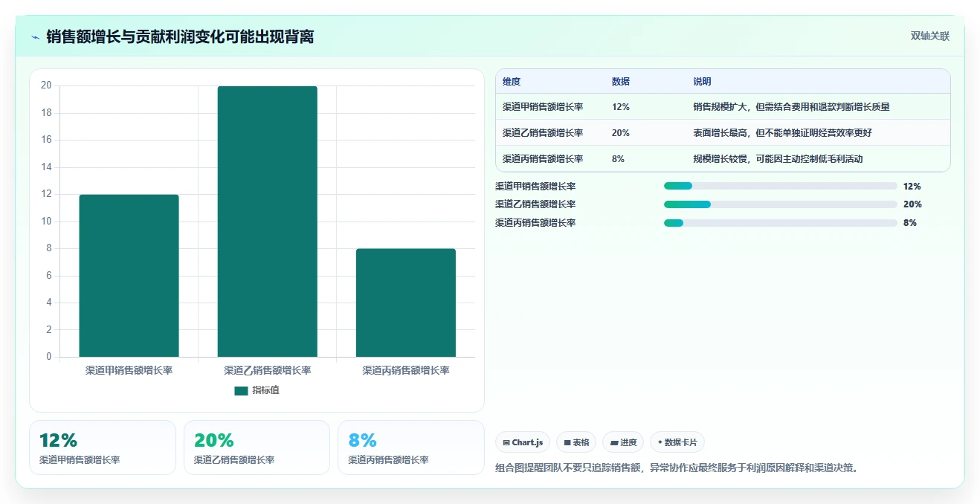Image resolution: width=980 pixels, height=504 pixels.
Task: Click the 渠道甲销售额增长率 progress bar
Action: [x=781, y=187]
